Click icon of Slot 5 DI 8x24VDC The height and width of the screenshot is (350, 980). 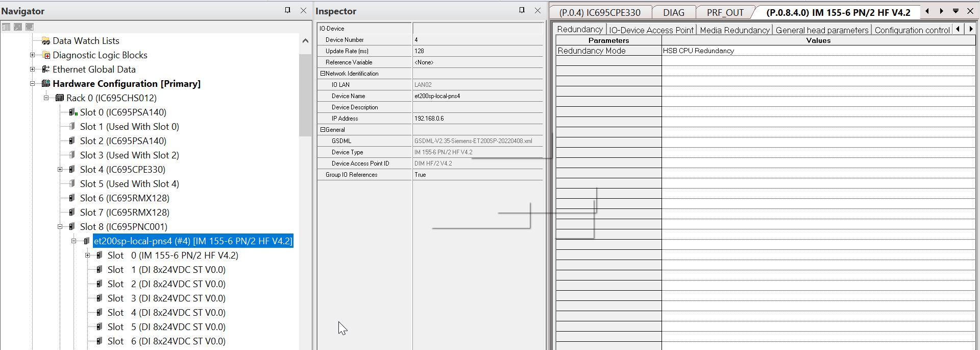(100, 327)
